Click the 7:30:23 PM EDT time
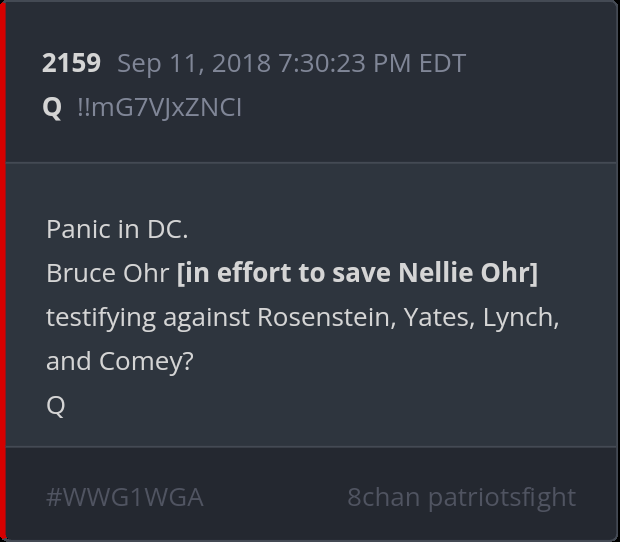This screenshot has height=542, width=620. click(x=372, y=63)
